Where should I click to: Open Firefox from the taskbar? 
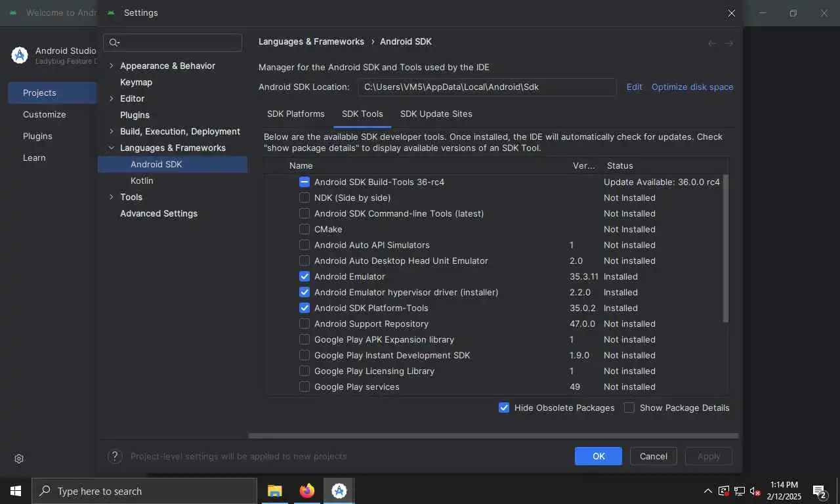(306, 491)
